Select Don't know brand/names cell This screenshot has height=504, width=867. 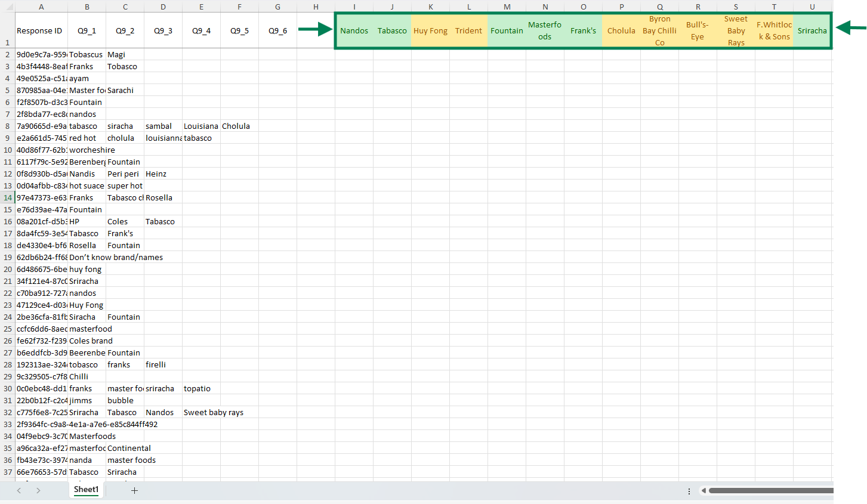pos(87,257)
